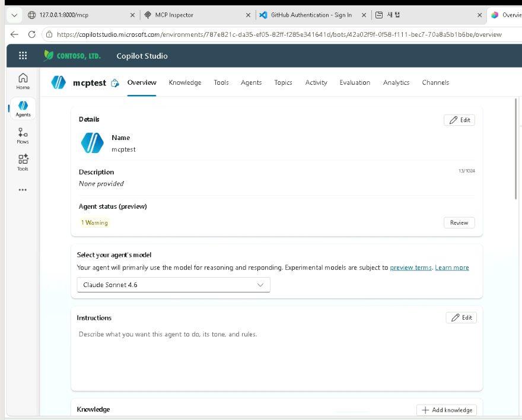
Task: Click the Copilot Studio title
Action: click(x=142, y=56)
